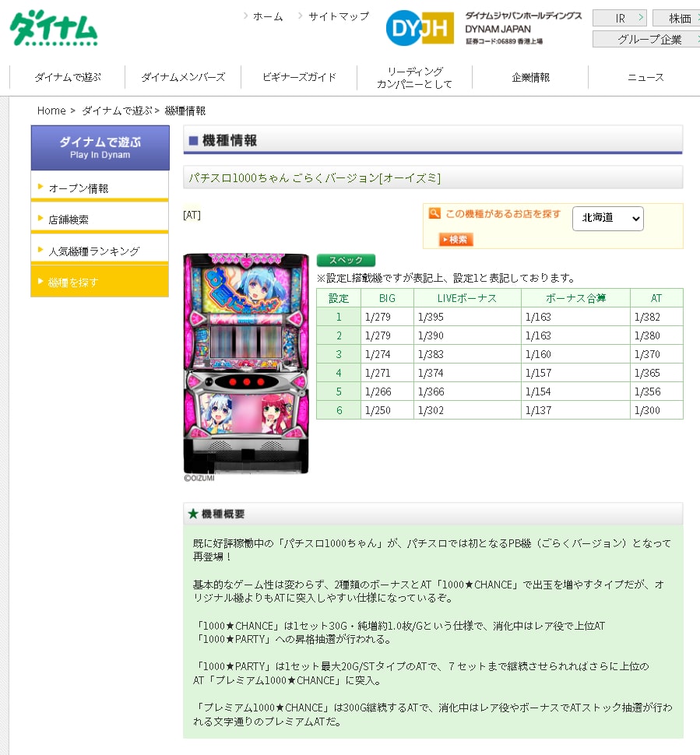
Task: Click the 1/395 LIVE bonus cell
Action: pos(467,317)
